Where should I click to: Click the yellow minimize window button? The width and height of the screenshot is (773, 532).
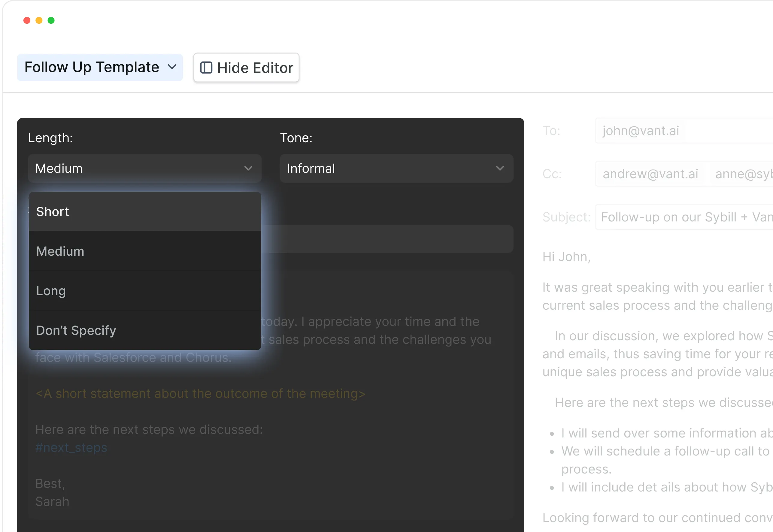[39, 20]
